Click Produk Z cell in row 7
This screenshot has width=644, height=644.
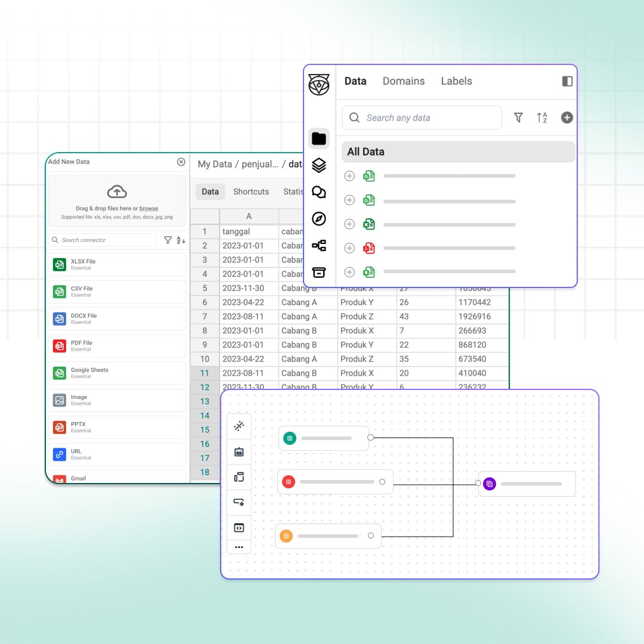367,317
